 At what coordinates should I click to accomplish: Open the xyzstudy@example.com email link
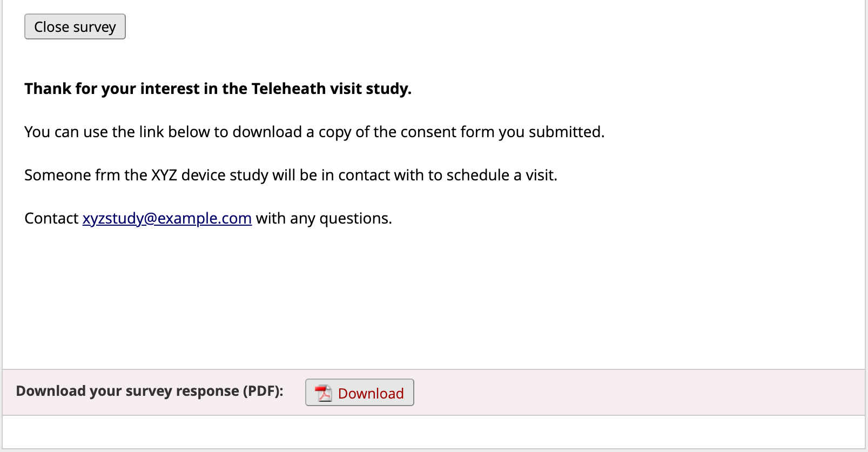coord(167,218)
